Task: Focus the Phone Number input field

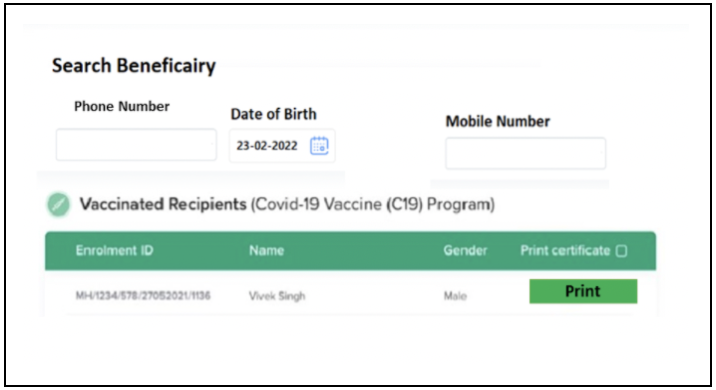Action: 136,145
